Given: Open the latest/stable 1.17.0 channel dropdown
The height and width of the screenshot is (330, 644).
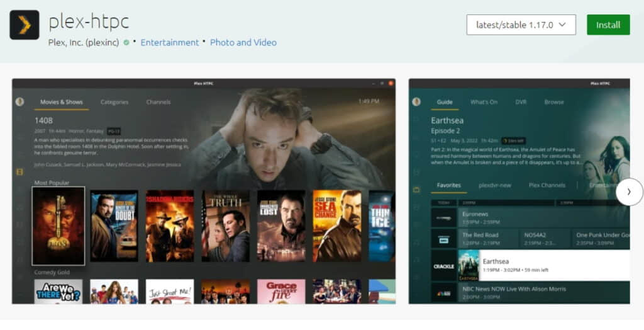Looking at the screenshot, I should pos(521,25).
